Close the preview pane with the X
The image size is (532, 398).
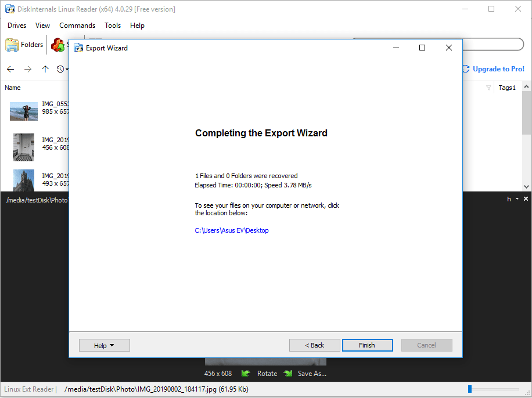[526, 199]
